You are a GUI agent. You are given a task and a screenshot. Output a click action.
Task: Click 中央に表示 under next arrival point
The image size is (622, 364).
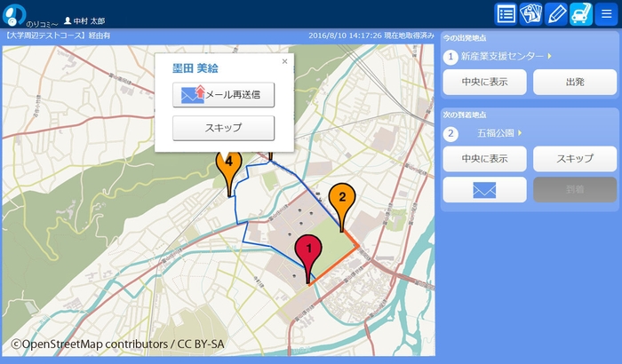(x=484, y=159)
